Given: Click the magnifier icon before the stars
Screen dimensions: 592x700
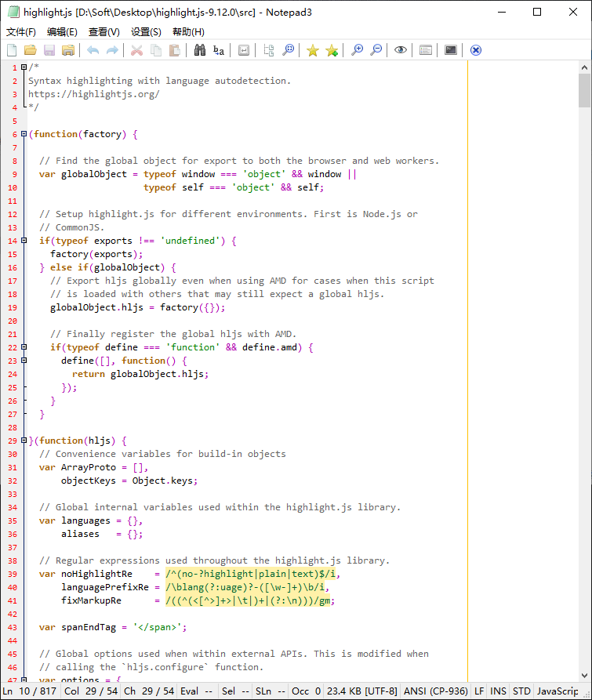Looking at the screenshot, I should click(289, 50).
